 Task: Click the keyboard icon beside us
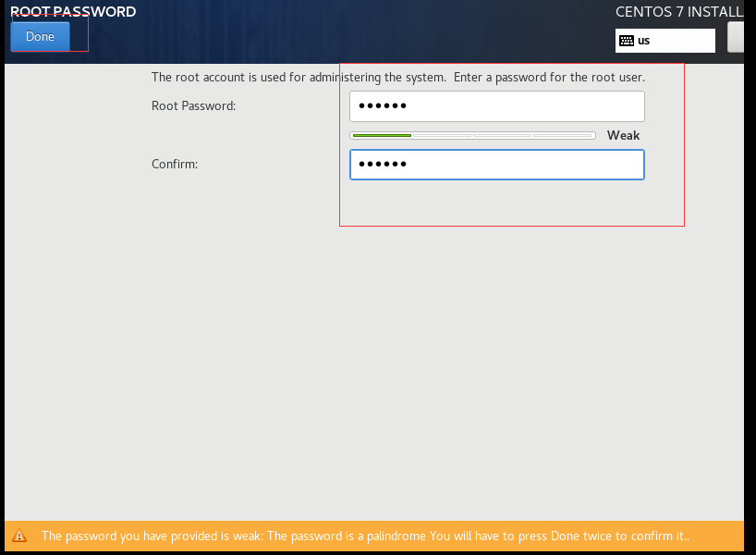[627, 41]
